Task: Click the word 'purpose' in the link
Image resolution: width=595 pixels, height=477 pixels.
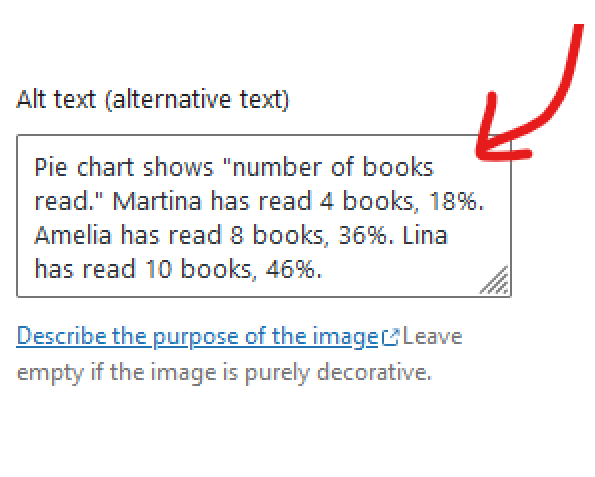Action: click(x=196, y=337)
